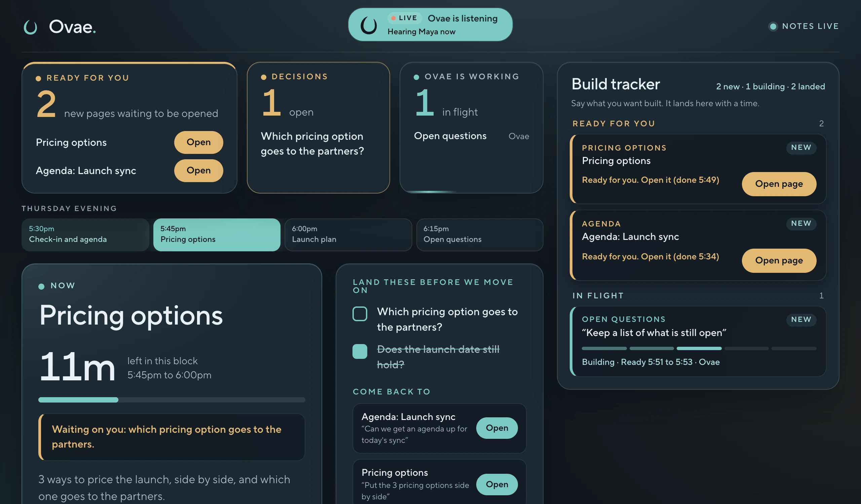Image resolution: width=861 pixels, height=504 pixels.
Task: Click the NOTES LIVE status dot
Action: click(x=773, y=26)
